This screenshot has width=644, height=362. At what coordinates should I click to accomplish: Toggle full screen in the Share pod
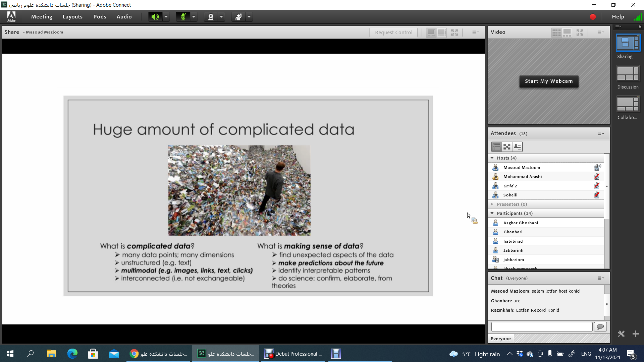(454, 33)
